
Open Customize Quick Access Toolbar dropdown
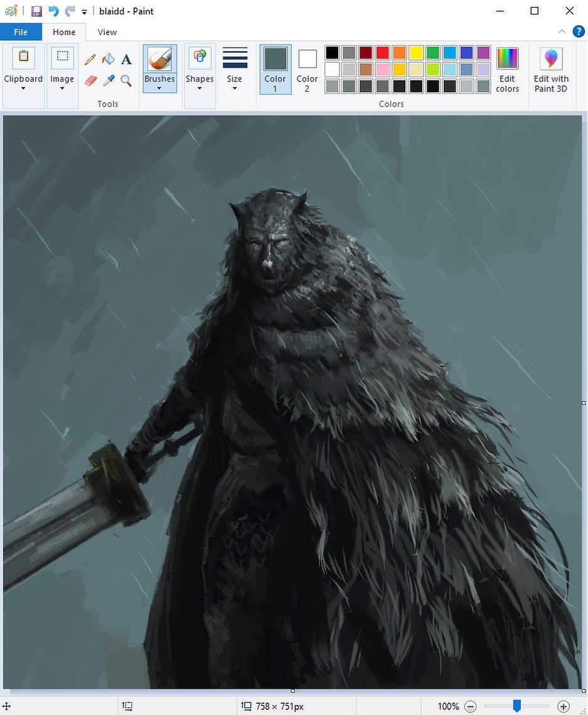[84, 12]
